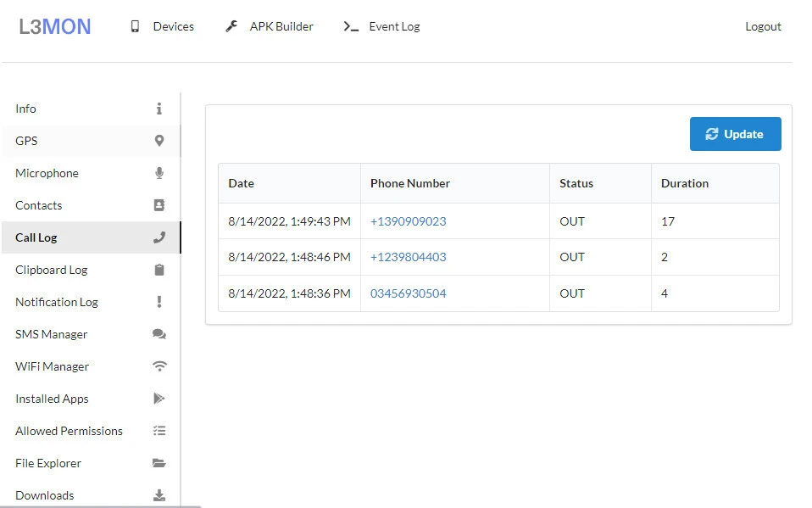Select the Allowed Permissions checklist icon

click(159, 431)
